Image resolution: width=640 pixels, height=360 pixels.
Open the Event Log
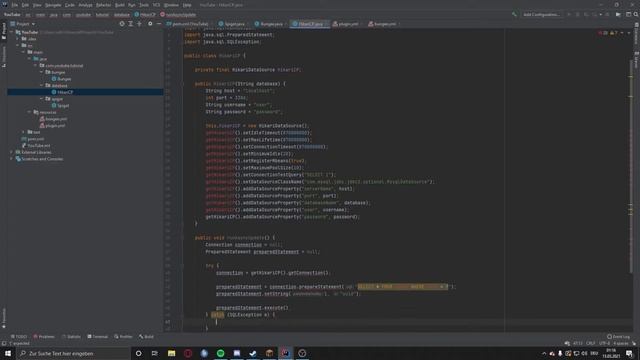point(618,337)
